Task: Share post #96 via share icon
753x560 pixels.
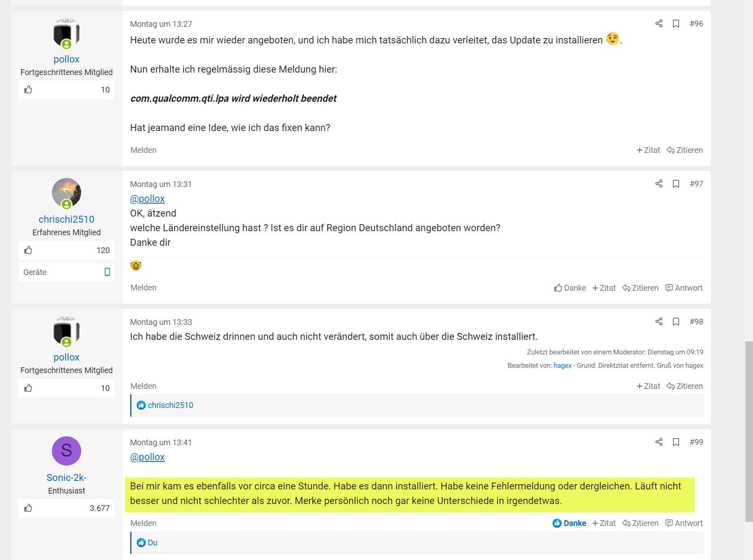Action: tap(659, 24)
